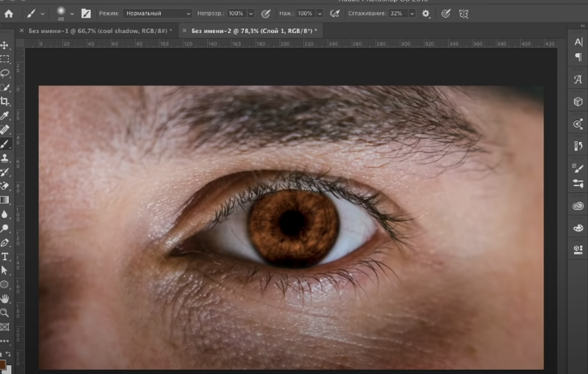Select the Lasso tool
Viewport: 588px width, 374px height.
(x=6, y=73)
